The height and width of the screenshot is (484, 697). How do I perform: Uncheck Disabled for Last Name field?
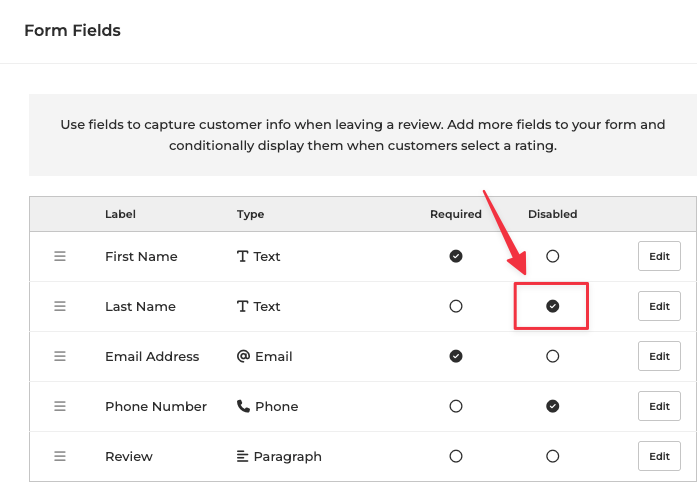pyautogui.click(x=552, y=306)
